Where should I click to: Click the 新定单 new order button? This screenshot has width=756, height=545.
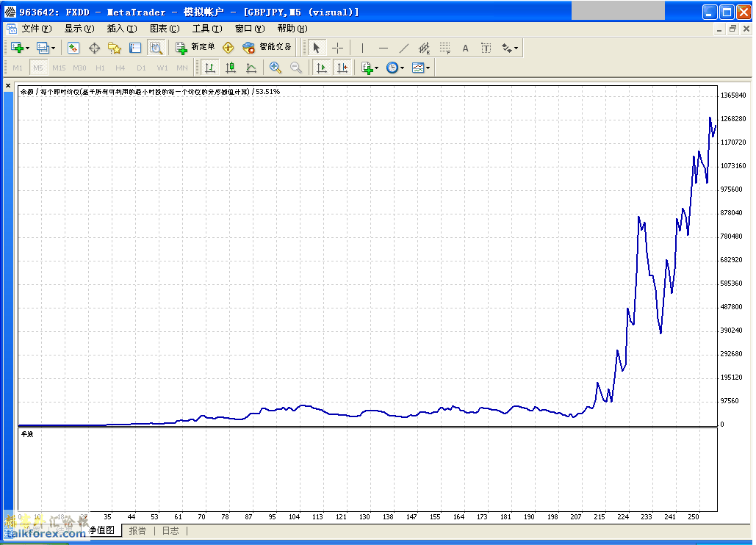195,47
